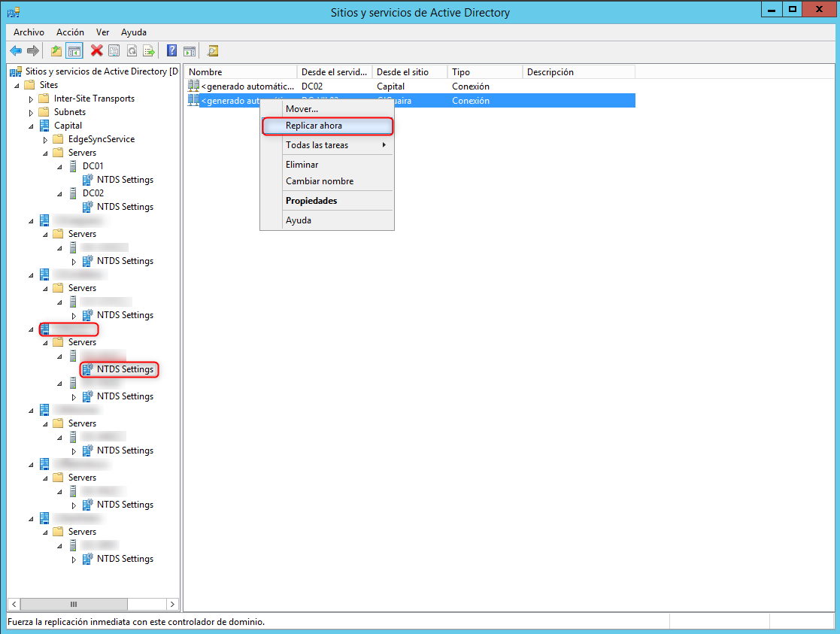Image resolution: width=840 pixels, height=634 pixels.
Task: Click the Export list toolbar icon
Action: pos(150,50)
